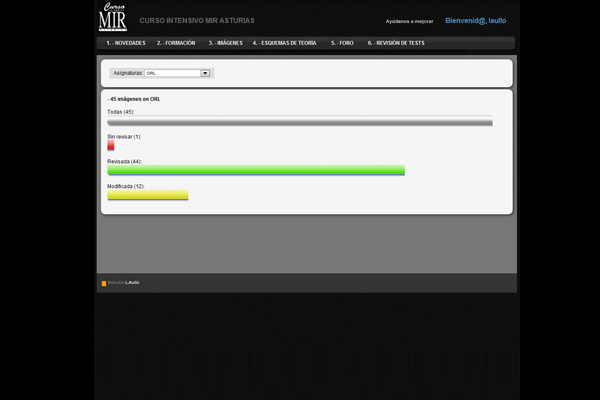Open the 1.- Novedades menu

[x=126, y=43]
